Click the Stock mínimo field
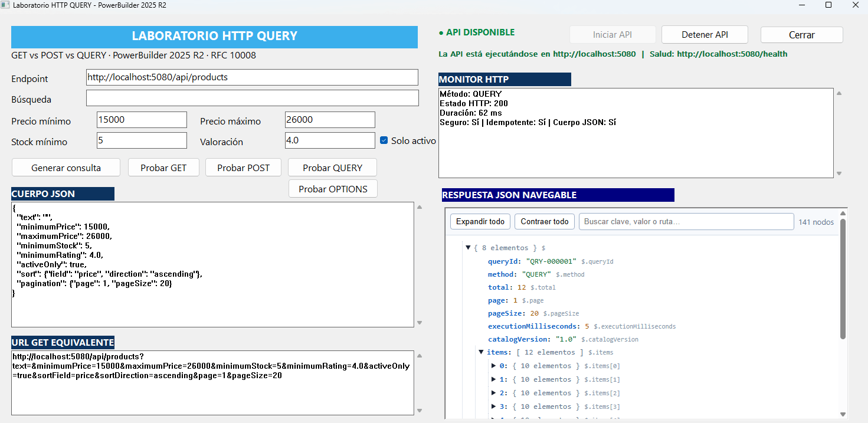 142,140
